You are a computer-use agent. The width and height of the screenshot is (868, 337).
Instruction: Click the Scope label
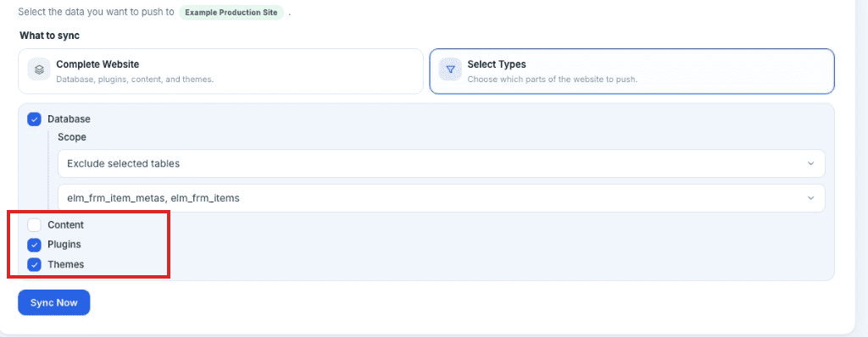[72, 136]
